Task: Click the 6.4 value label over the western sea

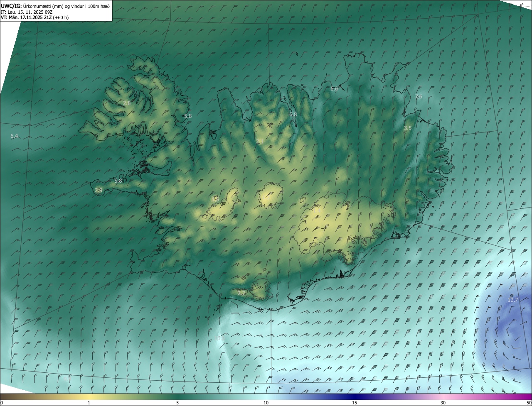Action: point(14,136)
